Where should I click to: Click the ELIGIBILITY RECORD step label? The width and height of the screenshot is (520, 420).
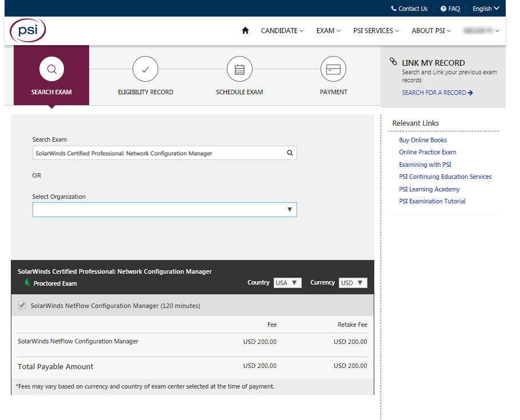(x=146, y=92)
